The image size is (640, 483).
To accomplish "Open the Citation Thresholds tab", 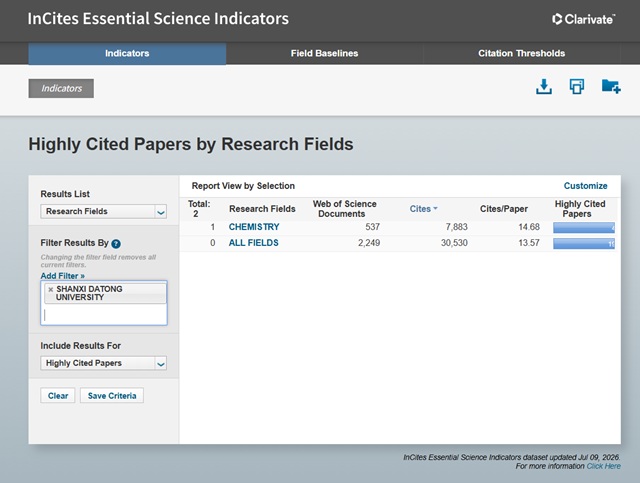I will (522, 53).
